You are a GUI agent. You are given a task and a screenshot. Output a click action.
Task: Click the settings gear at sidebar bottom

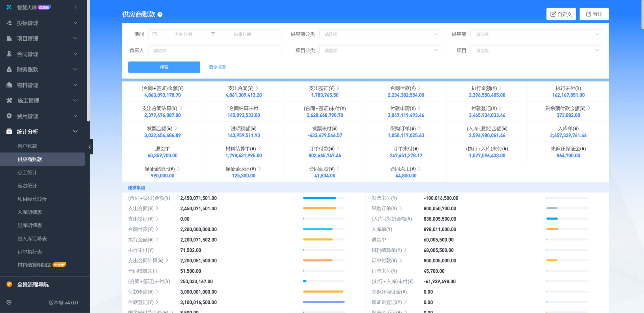pos(9,302)
